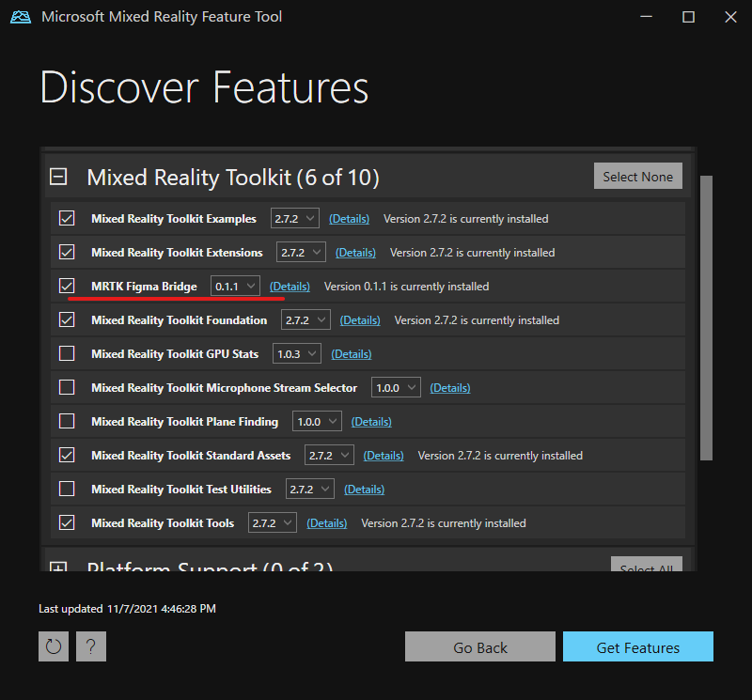The image size is (752, 700).
Task: Uncheck Mixed Reality Toolkit Examples
Action: point(67,218)
